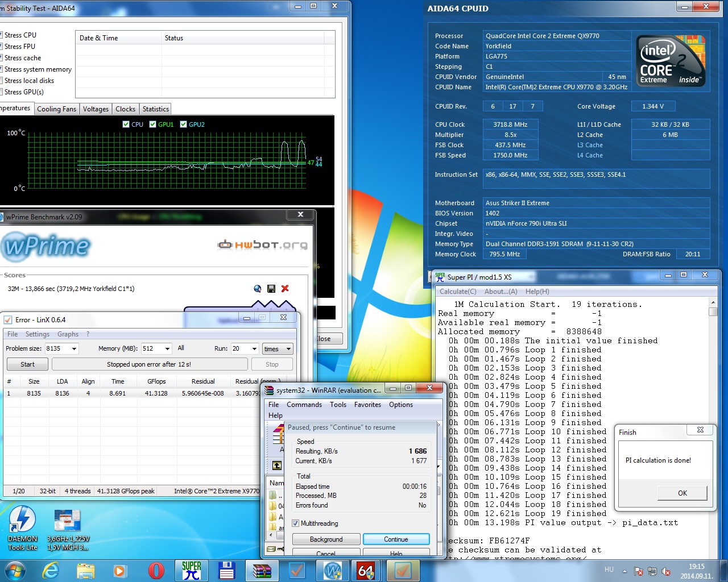Open Internet Explorer from taskbar

pos(51,571)
